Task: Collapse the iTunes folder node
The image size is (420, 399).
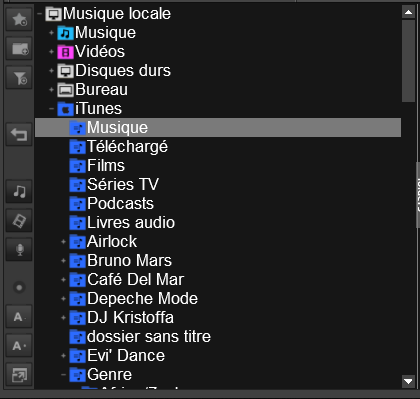Action: (x=51, y=109)
